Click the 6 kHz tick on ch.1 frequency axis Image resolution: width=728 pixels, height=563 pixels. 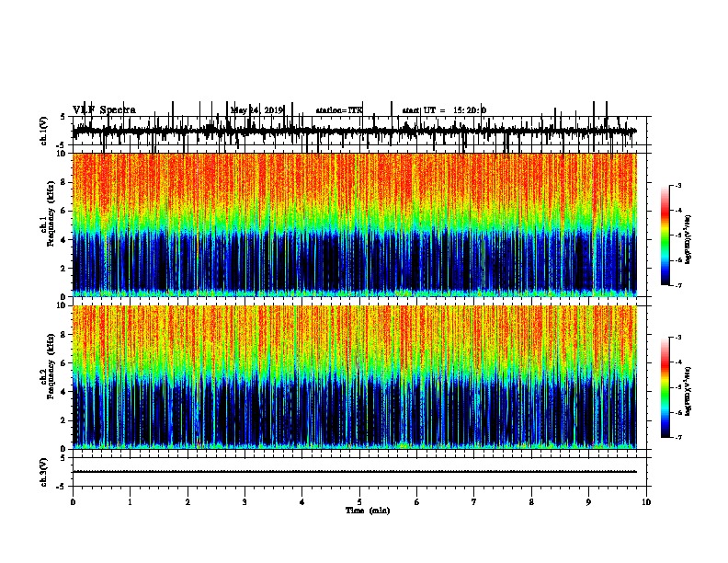tap(63, 211)
